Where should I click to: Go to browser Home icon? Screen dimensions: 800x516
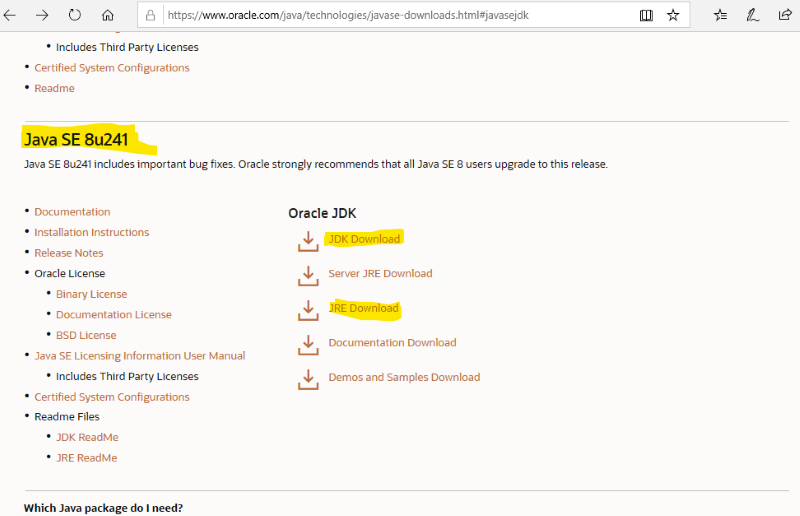point(108,16)
